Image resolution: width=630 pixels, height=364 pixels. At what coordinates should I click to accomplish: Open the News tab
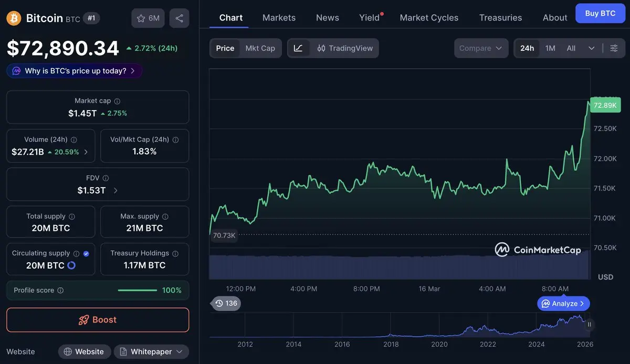(x=328, y=18)
